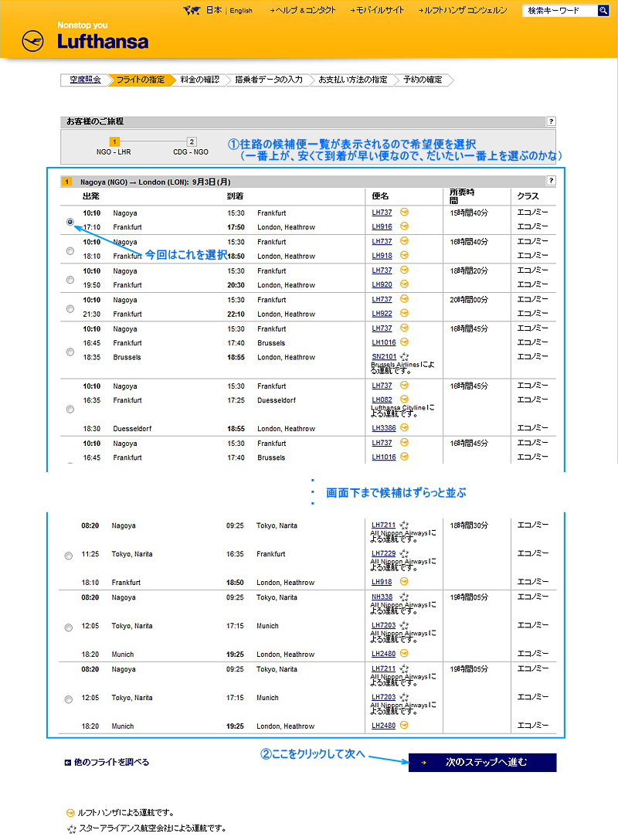The width and height of the screenshot is (618, 840).
Task: Select the 18時間20分 itinerary radio button
Action: point(70,280)
